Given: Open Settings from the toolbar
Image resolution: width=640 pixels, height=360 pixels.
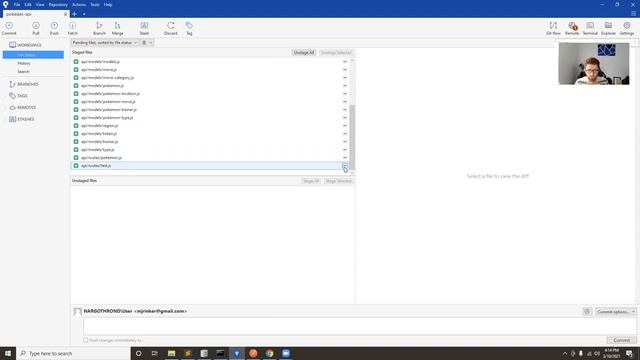Looking at the screenshot, I should pos(627,28).
